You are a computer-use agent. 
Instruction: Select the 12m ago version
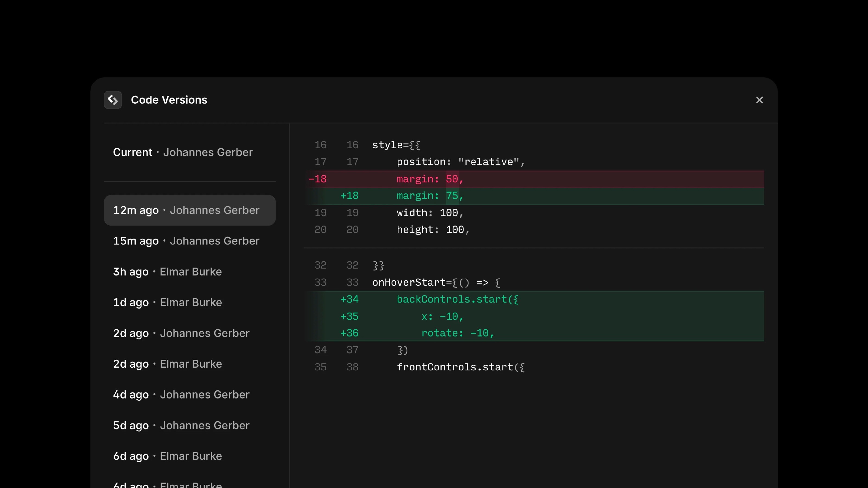189,210
